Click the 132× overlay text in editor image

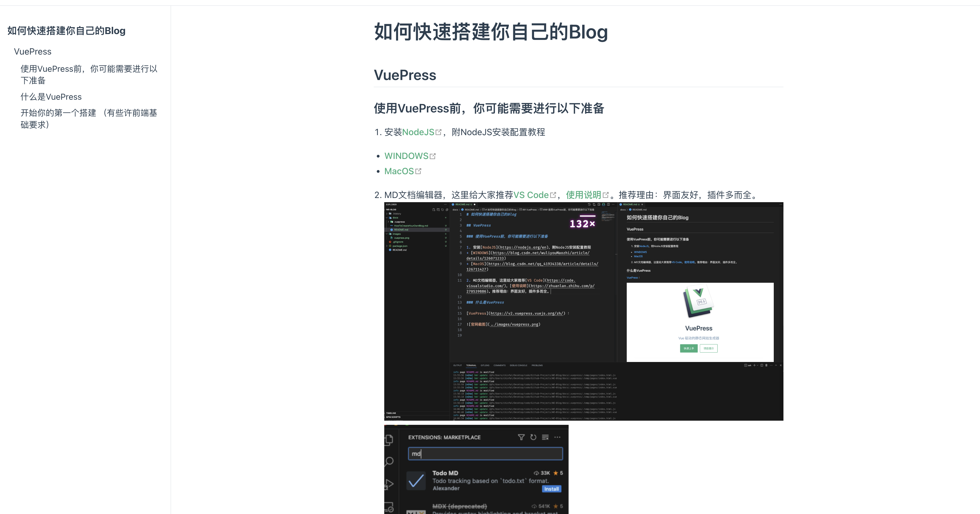click(582, 224)
